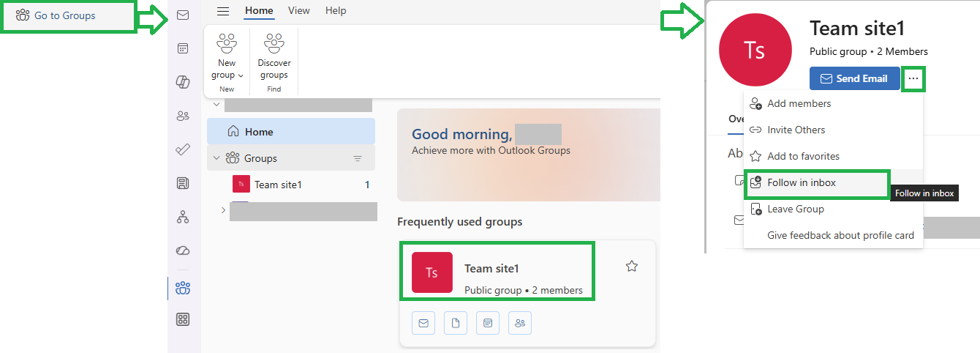The image size is (980, 353).
Task: Choose Invite Others from the menu
Action: pyautogui.click(x=833, y=130)
